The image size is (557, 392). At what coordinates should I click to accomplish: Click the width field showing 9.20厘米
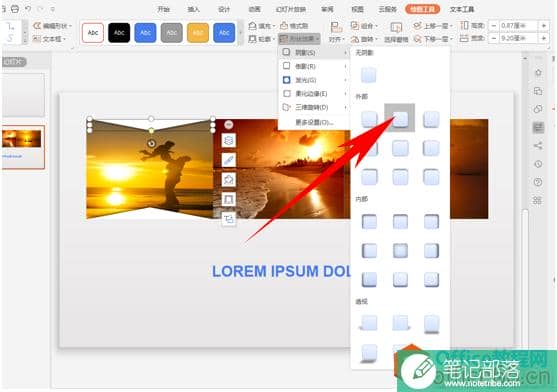tap(518, 38)
